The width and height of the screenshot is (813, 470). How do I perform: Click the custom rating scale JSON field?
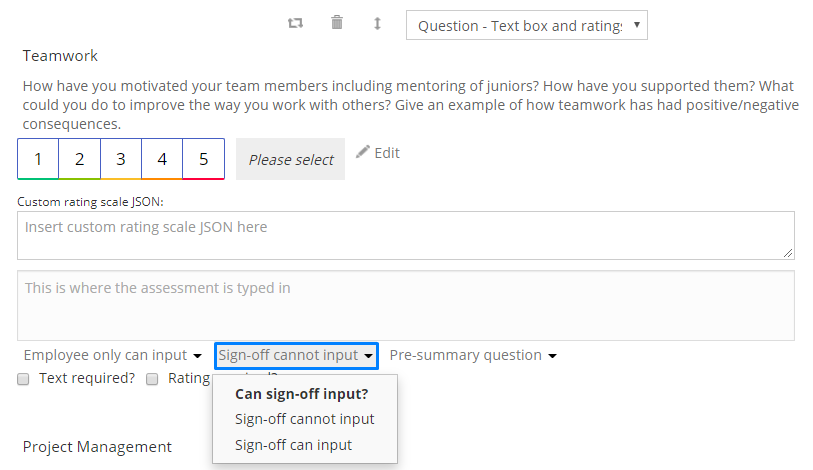[406, 236]
